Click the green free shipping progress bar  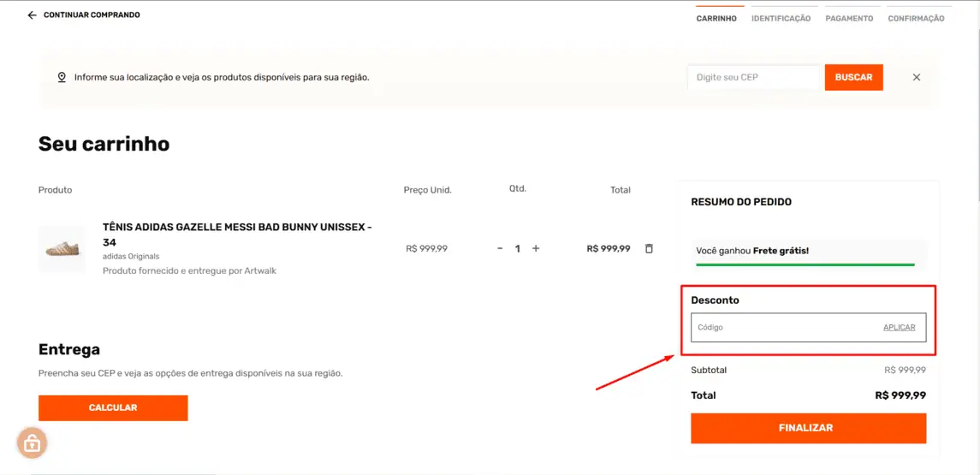(x=805, y=265)
